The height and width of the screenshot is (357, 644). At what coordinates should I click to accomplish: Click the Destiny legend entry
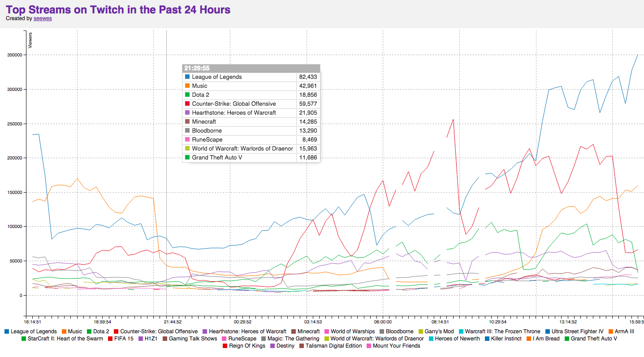pos(282,346)
